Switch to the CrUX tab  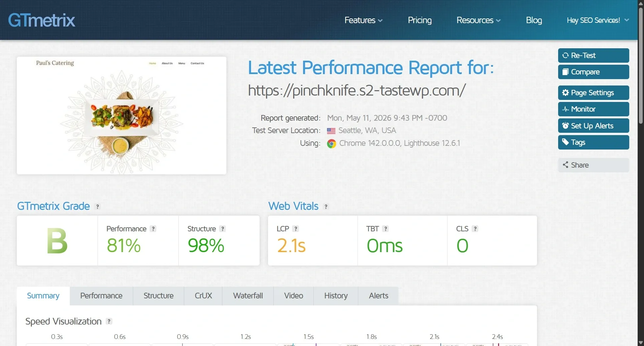point(203,296)
